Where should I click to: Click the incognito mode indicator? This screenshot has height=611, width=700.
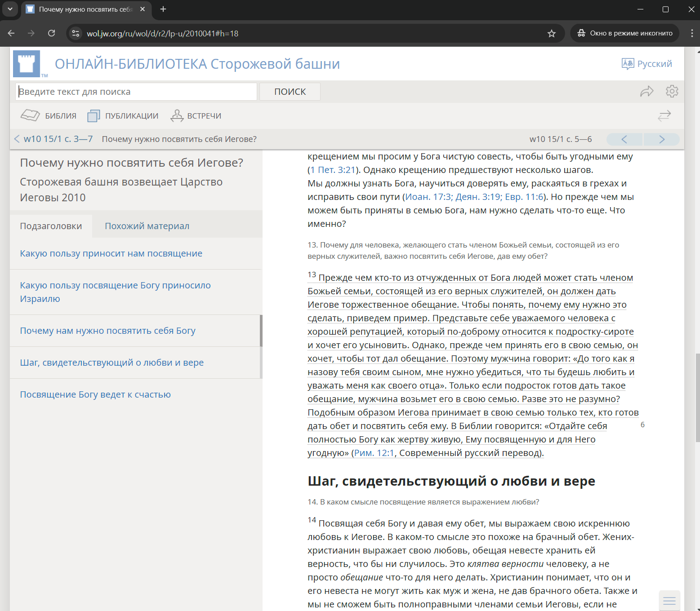click(625, 33)
